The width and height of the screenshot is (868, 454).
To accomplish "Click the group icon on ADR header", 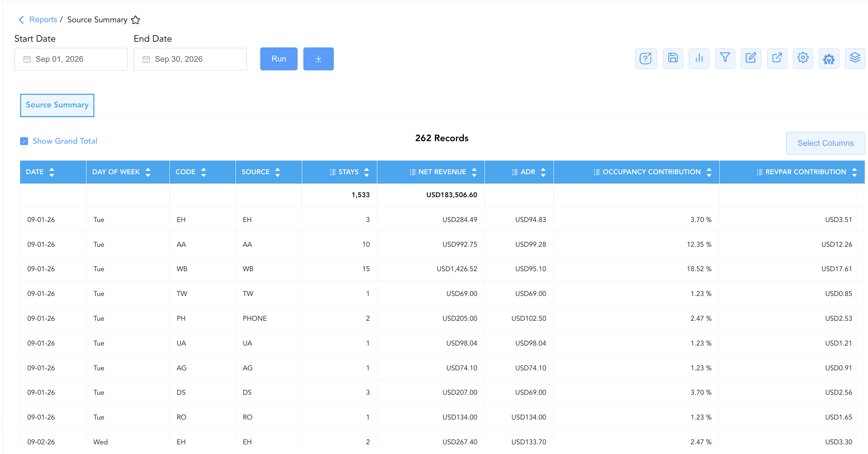I will click(515, 172).
